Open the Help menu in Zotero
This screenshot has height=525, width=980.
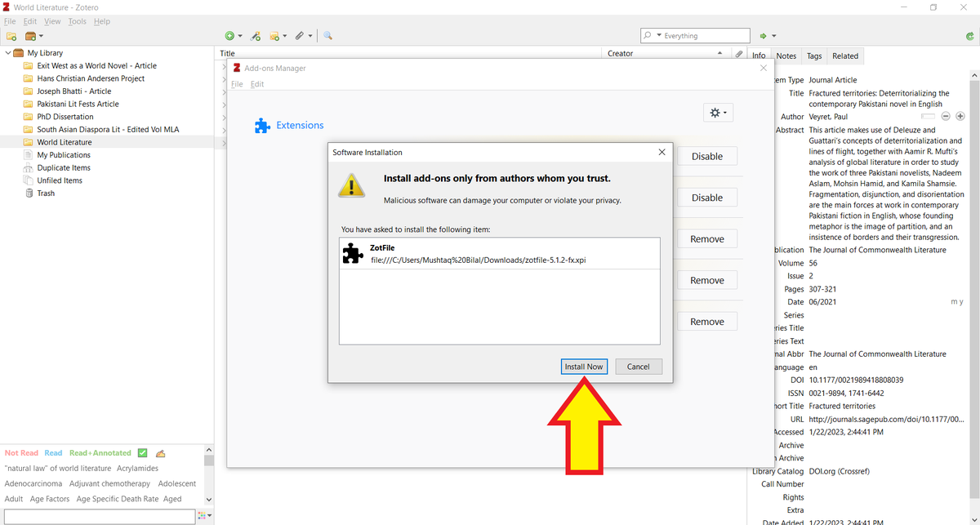[102, 21]
